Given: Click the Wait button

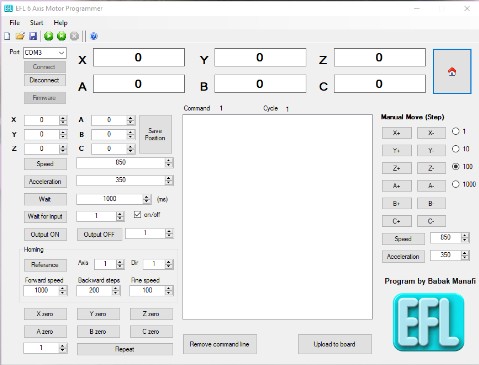Looking at the screenshot, I should pyautogui.click(x=45, y=199).
